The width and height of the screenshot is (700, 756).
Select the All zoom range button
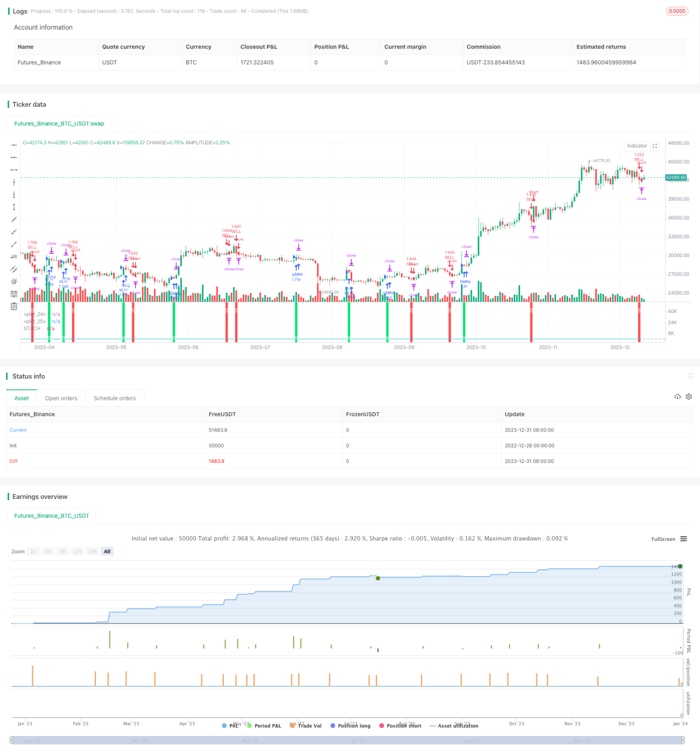point(107,551)
